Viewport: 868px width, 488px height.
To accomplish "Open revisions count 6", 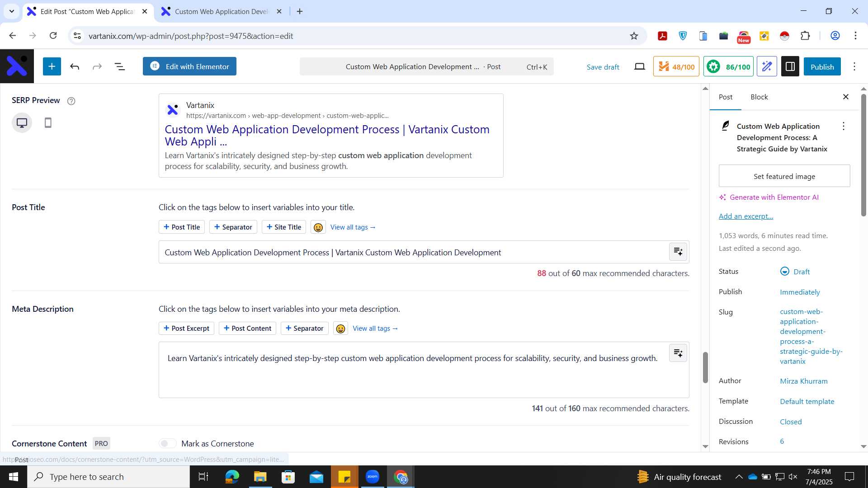I will [x=782, y=441].
